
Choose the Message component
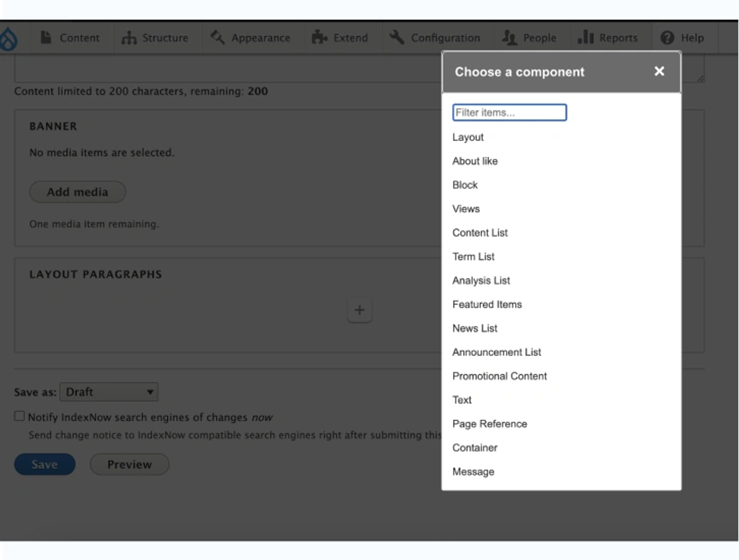click(x=474, y=472)
